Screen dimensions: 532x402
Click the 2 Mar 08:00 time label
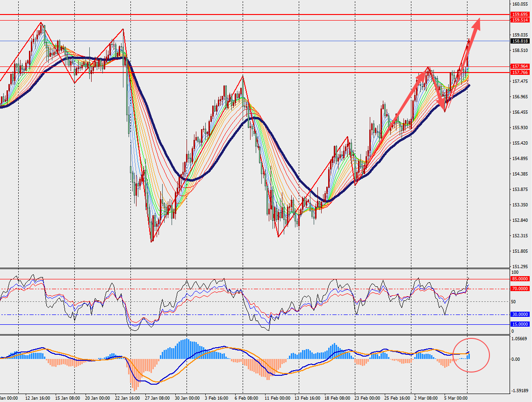click(425, 398)
